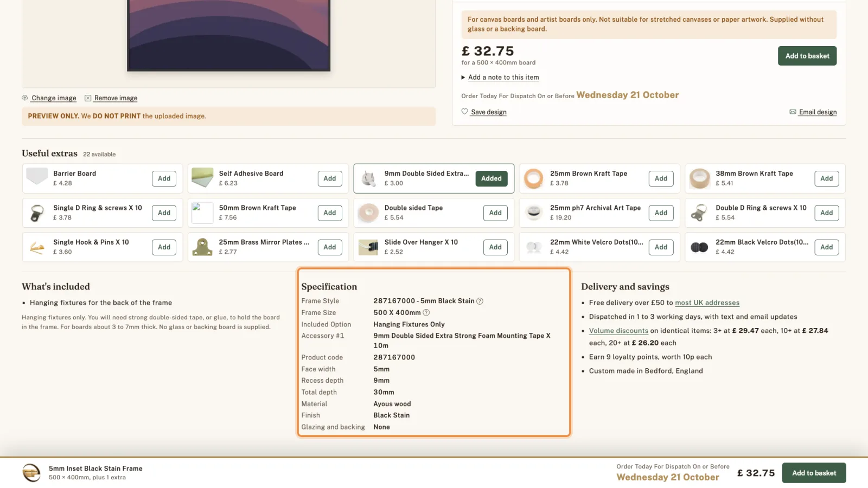The image size is (868, 488).
Task: Add 50mm Brown Kraft Tape extra
Action: (x=330, y=213)
